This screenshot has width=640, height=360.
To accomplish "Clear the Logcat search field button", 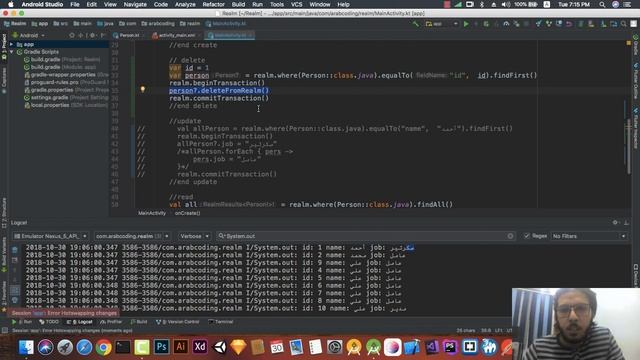I will click(510, 236).
